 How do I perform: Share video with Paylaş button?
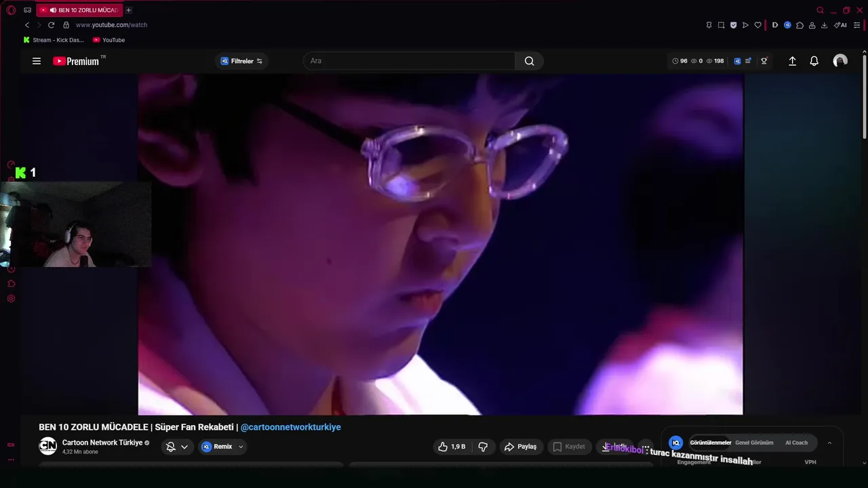tap(520, 447)
